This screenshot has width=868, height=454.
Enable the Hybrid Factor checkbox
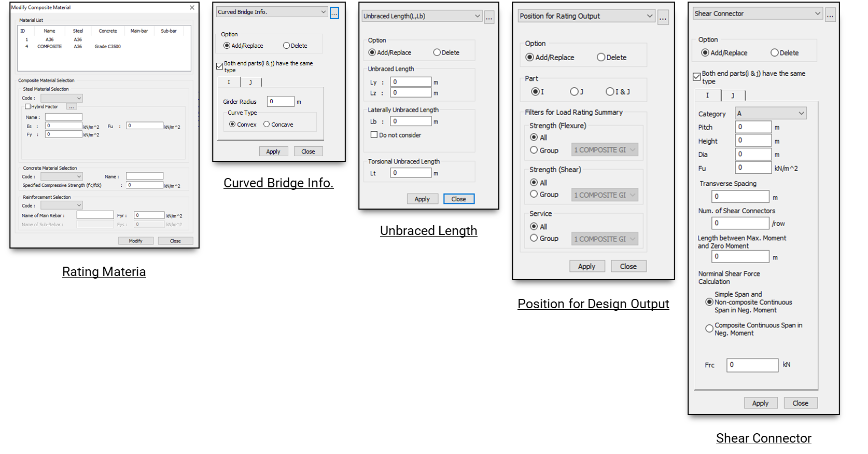coord(28,107)
